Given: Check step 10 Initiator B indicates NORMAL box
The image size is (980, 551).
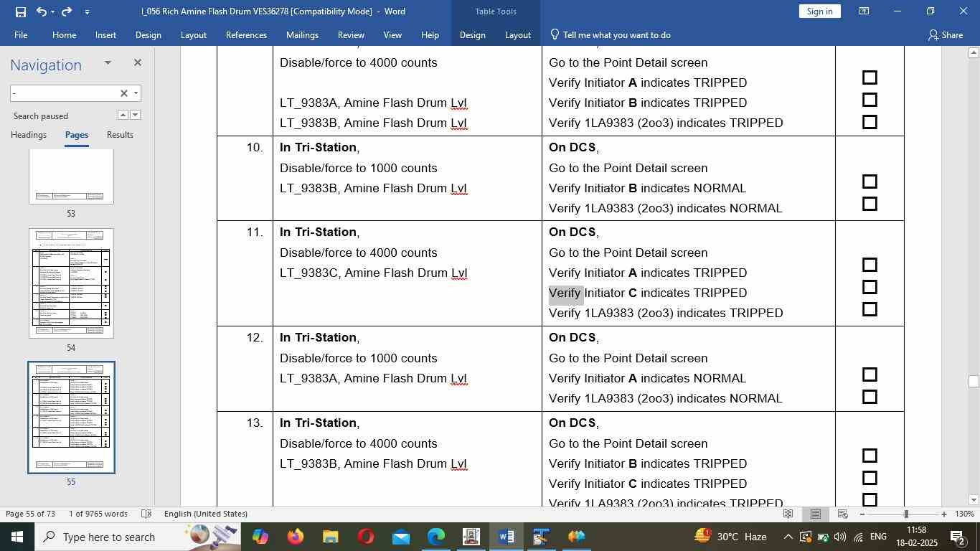Looking at the screenshot, I should click(870, 182).
